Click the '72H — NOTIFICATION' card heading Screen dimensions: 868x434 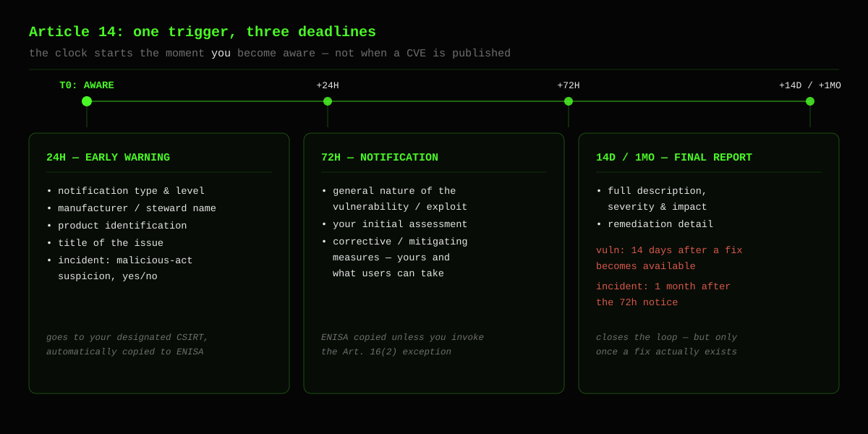[380, 158]
